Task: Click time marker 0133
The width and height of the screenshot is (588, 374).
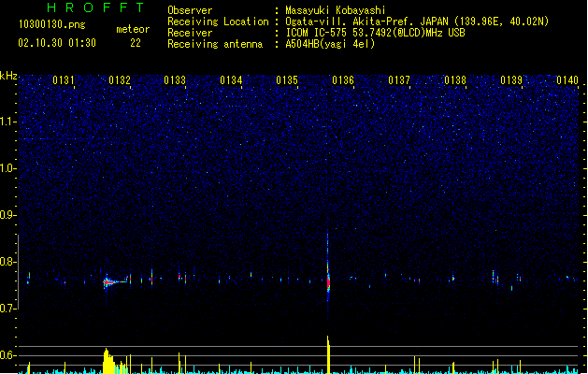Action: tap(175, 79)
